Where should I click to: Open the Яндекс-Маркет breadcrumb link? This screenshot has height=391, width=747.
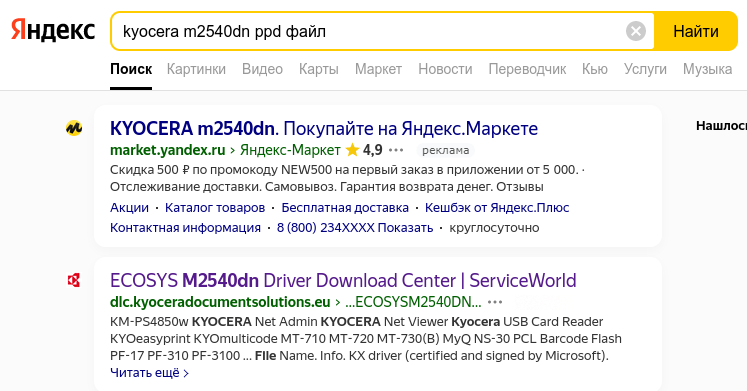pos(290,150)
